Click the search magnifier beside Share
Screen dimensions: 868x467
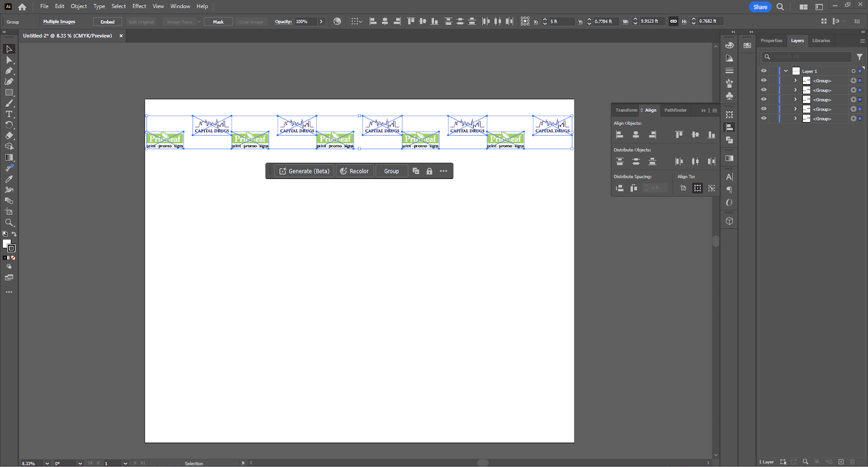click(x=780, y=7)
